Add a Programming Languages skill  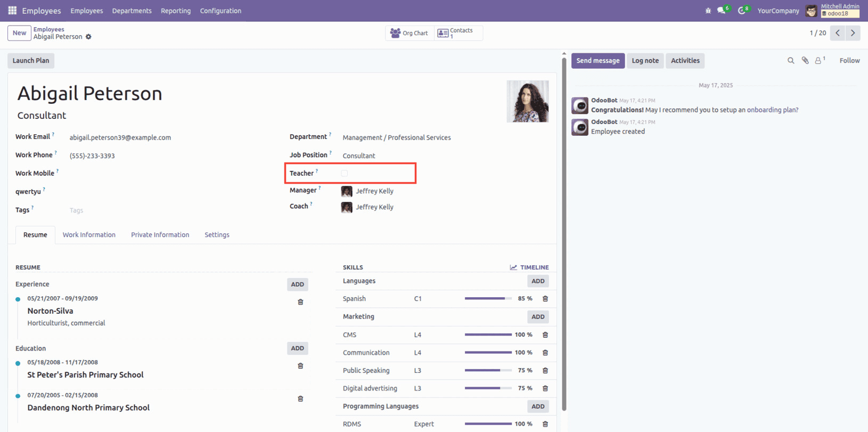tap(538, 406)
